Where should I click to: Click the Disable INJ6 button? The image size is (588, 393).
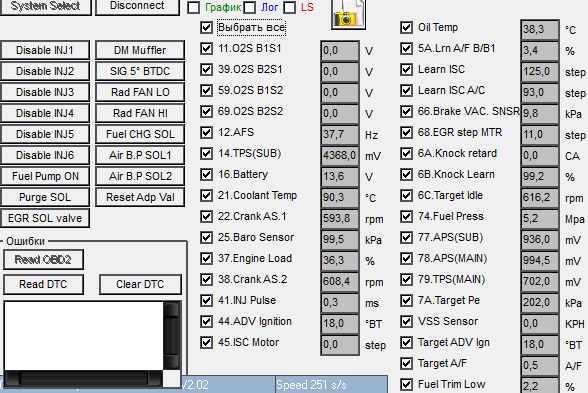[x=45, y=155]
